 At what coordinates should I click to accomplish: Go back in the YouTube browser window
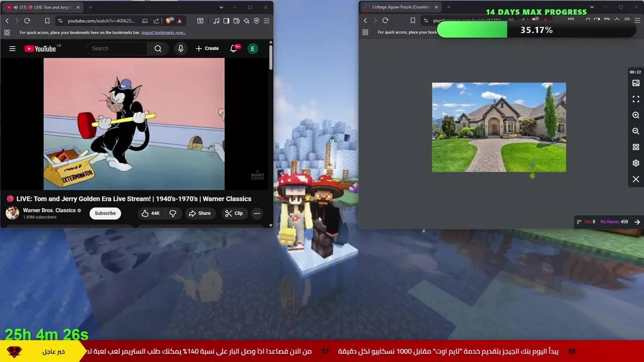pyautogui.click(x=7, y=21)
